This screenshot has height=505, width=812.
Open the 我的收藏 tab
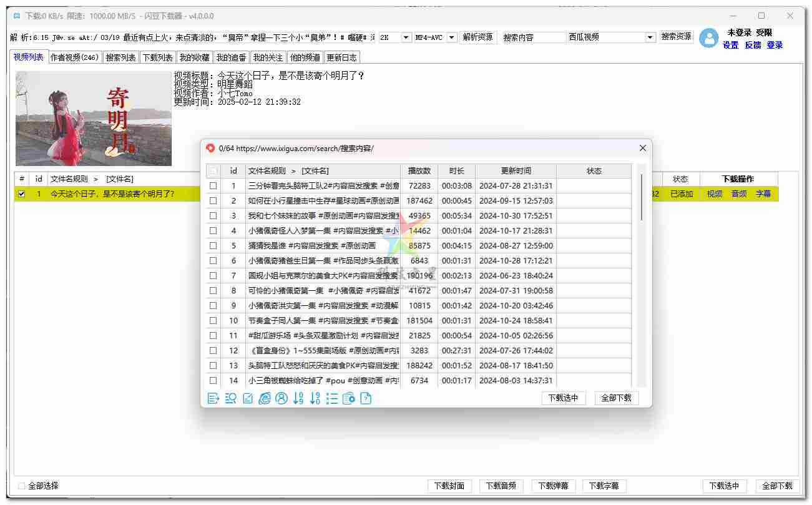(194, 57)
